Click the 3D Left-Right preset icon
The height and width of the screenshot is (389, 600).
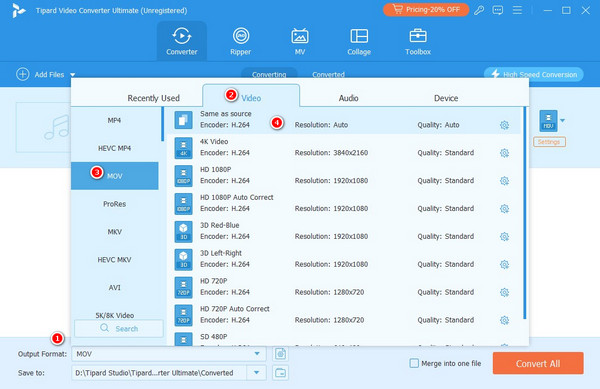(183, 260)
